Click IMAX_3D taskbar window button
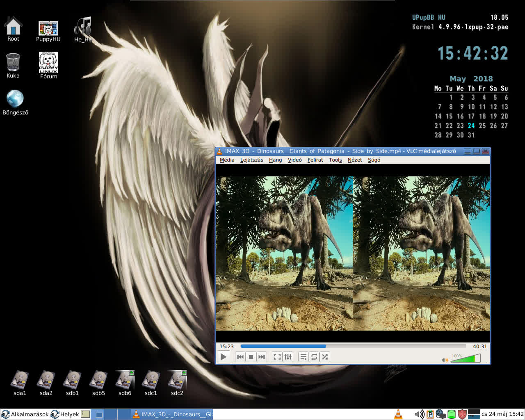The height and width of the screenshot is (420, 525). coord(172,414)
